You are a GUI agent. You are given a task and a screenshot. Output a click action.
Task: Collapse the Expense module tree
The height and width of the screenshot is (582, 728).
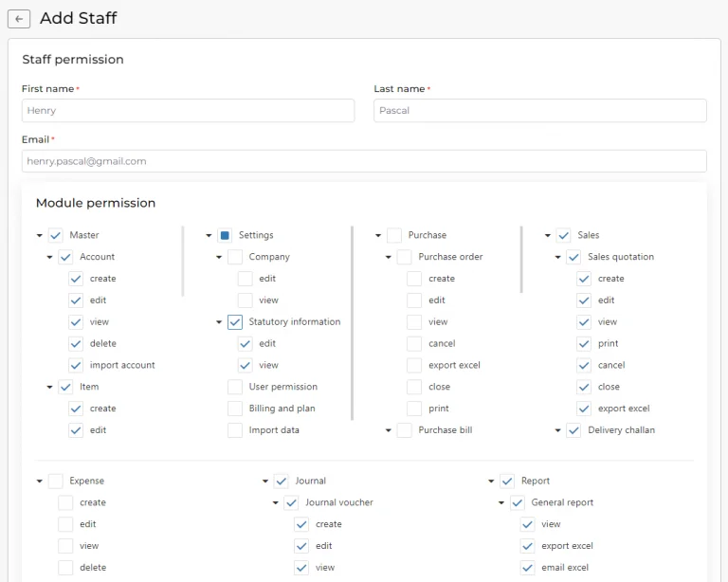39,481
